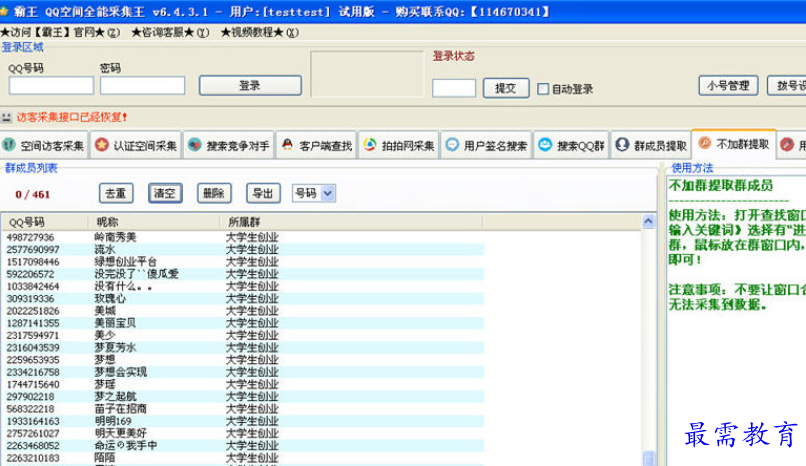Open the 咨询客服 menu
Screen dimensions: 806x466
coord(170,32)
